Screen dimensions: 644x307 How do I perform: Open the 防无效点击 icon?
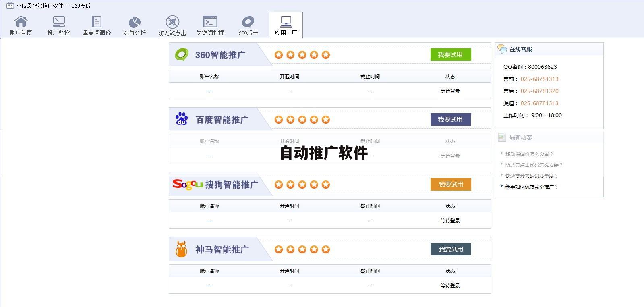click(172, 22)
